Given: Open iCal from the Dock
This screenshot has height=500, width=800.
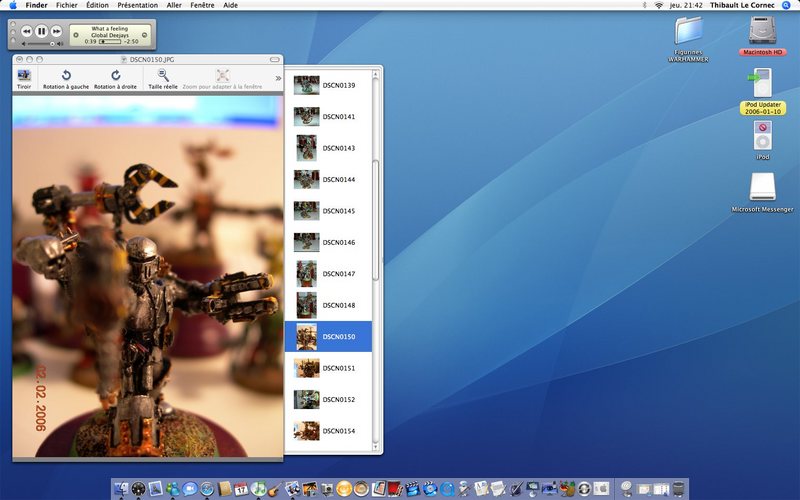Looking at the screenshot, I should (x=241, y=488).
